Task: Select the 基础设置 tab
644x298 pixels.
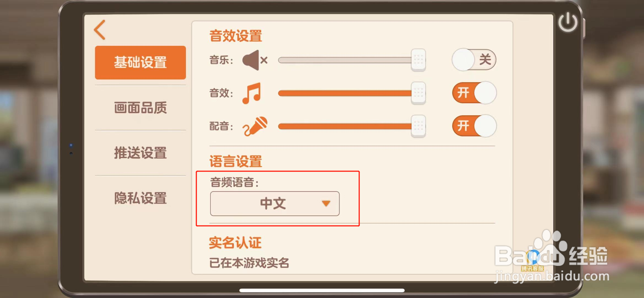Action: click(140, 62)
